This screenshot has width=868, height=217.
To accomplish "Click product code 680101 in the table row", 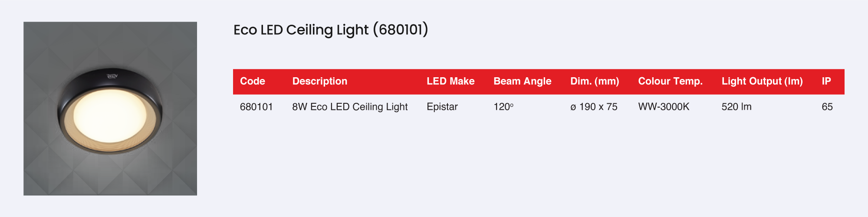I will (256, 107).
